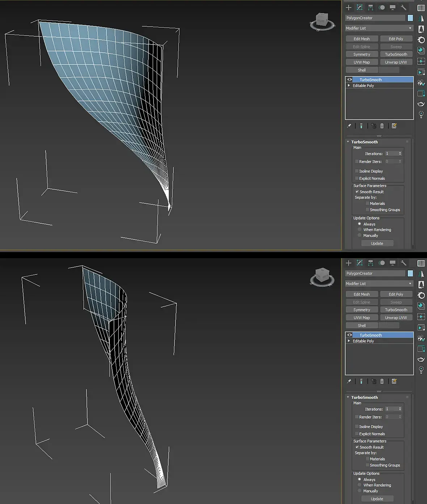Click the teapot render icon in upper toolbar

pyautogui.click(x=421, y=104)
